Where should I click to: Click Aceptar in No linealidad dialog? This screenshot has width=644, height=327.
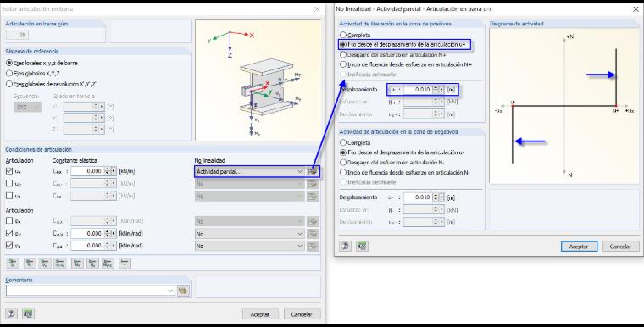click(x=579, y=246)
